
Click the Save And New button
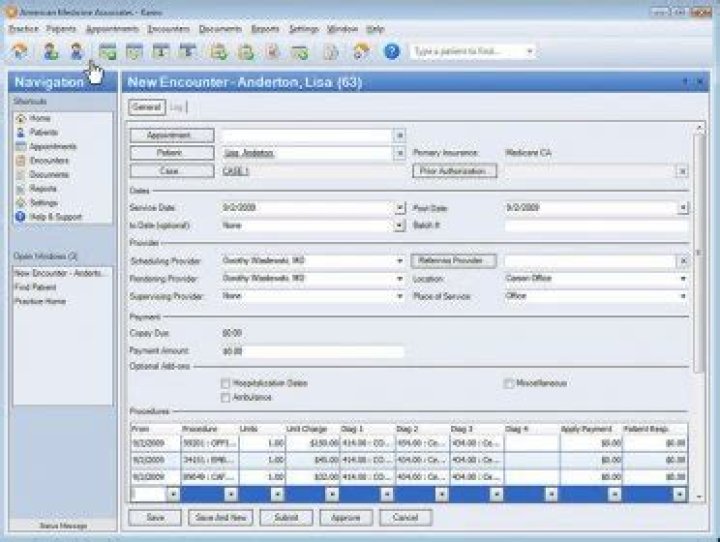point(220,518)
